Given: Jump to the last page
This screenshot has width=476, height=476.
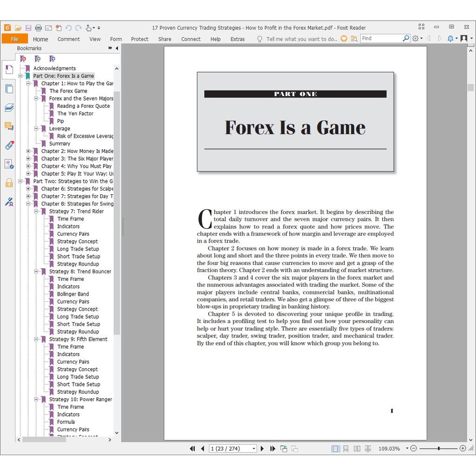Looking at the screenshot, I should (x=272, y=449).
